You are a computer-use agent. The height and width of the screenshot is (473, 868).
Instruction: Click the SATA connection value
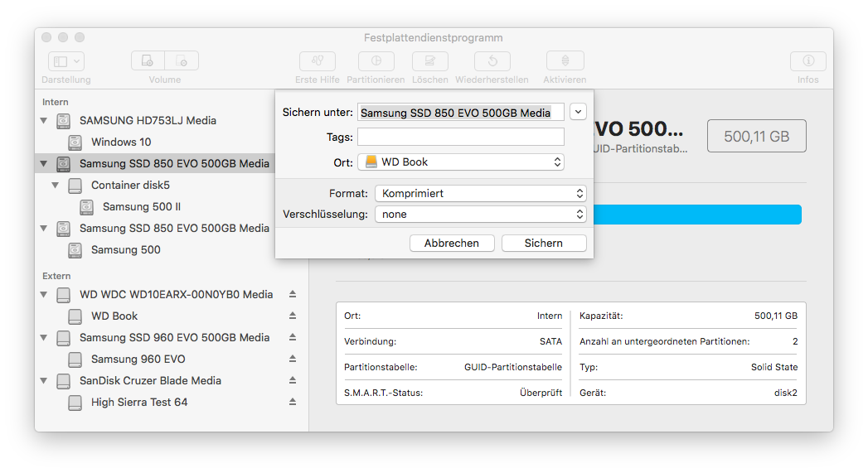click(550, 342)
